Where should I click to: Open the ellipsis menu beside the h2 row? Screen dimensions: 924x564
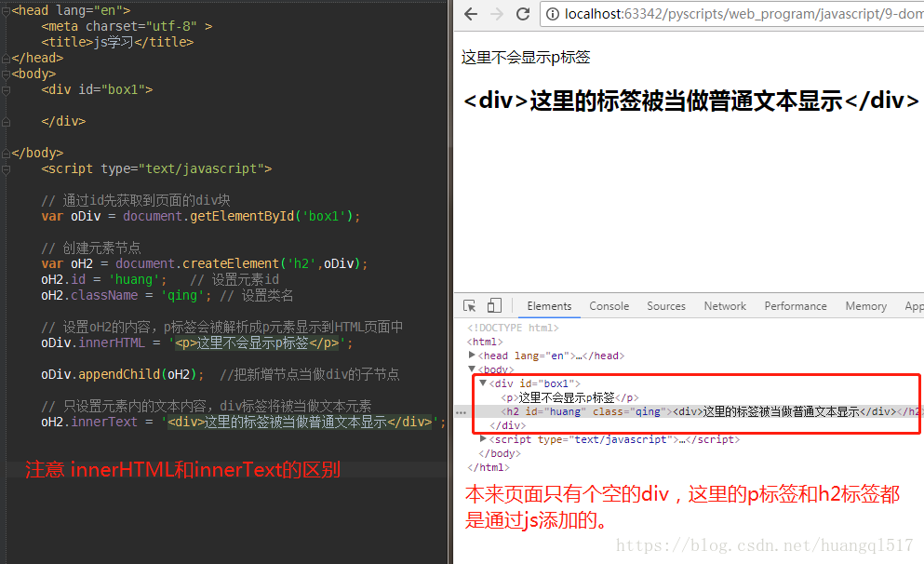[x=461, y=412]
